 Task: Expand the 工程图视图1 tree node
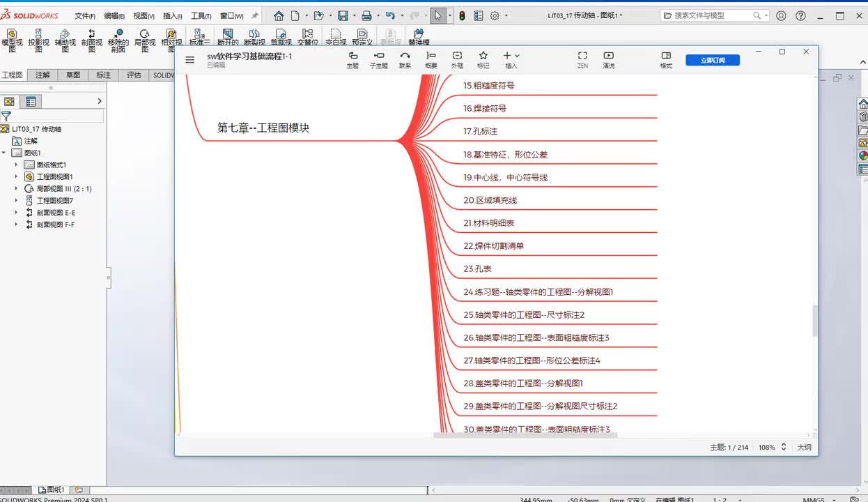pyautogui.click(x=16, y=176)
